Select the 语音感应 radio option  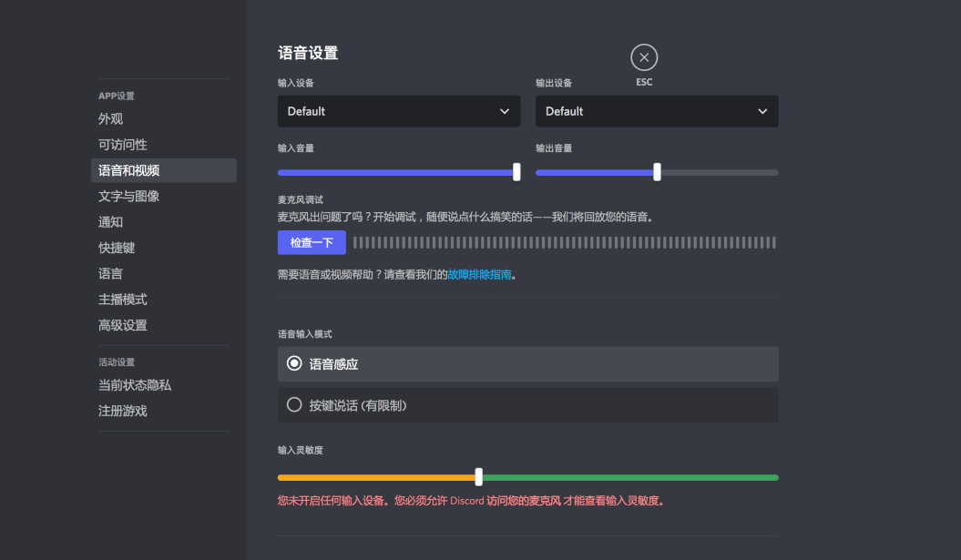coord(527,364)
